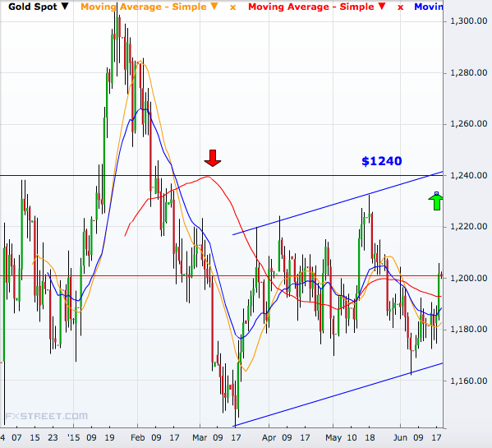Click the Jun date axis label
Viewport: 492px width, 448px height.
[400, 437]
